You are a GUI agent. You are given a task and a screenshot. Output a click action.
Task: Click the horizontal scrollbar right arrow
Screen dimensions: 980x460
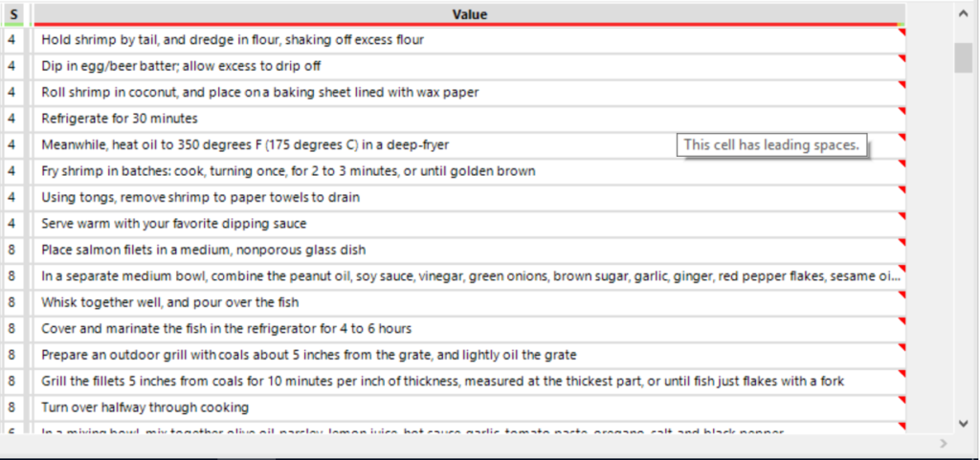[x=944, y=443]
